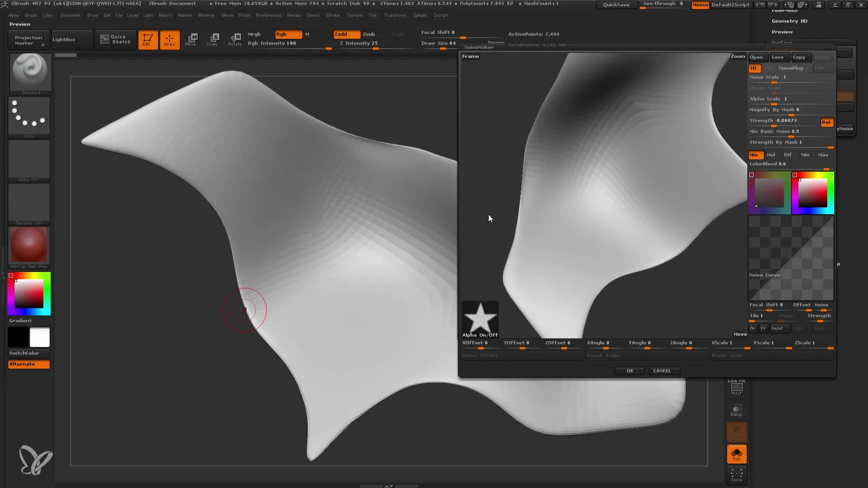The width and height of the screenshot is (868, 488).
Task: Click the OK button in NoiseMaker
Action: pos(630,371)
